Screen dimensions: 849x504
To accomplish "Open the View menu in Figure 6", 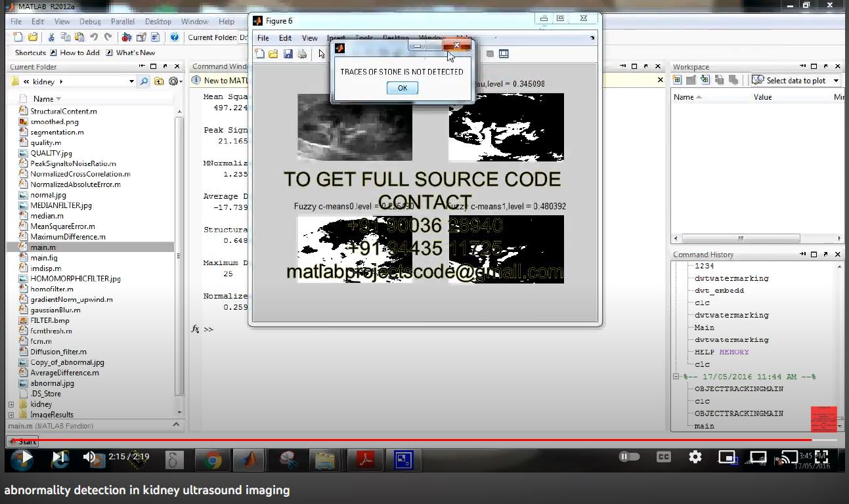I will [309, 38].
